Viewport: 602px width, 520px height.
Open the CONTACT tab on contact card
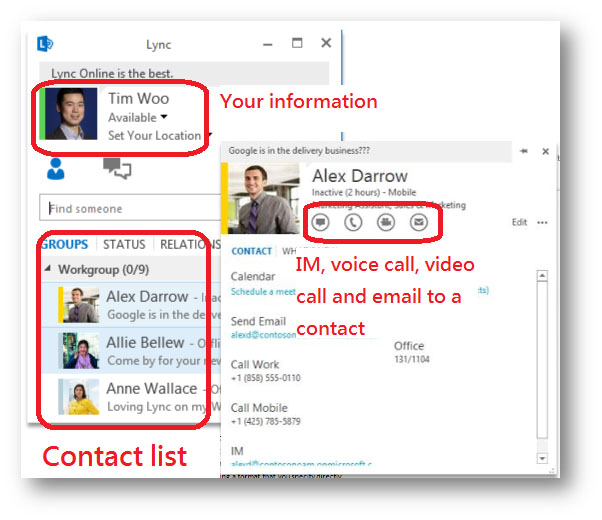pos(251,252)
